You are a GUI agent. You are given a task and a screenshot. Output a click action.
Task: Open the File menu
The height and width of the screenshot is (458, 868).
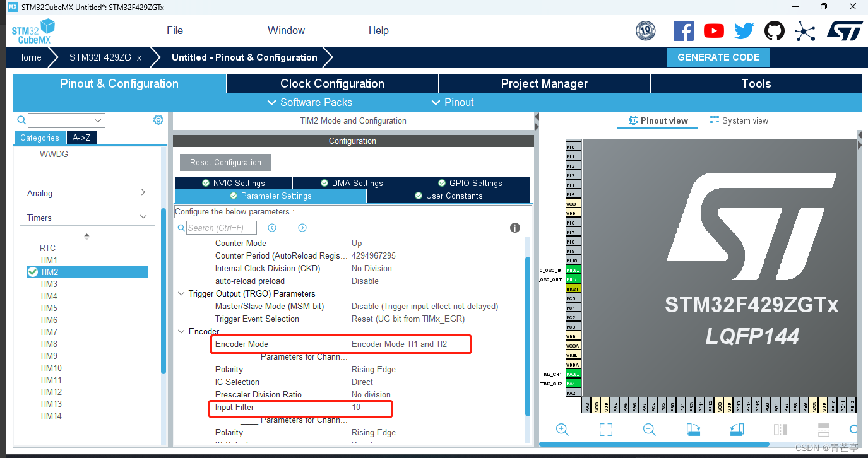pos(175,30)
